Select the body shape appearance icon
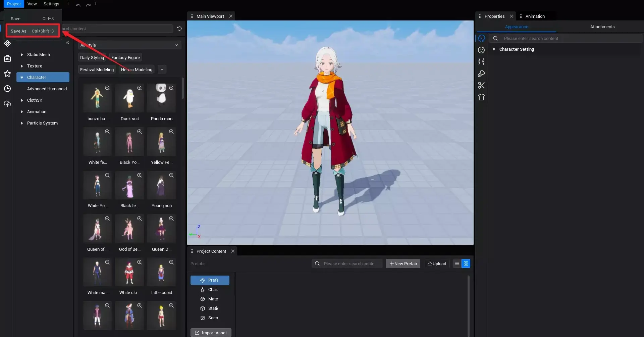 point(481,62)
